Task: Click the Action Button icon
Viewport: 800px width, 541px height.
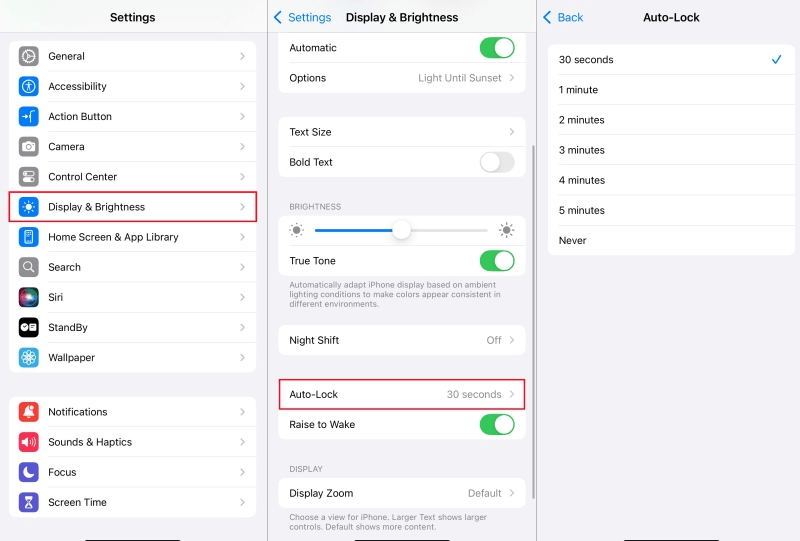Action: point(29,117)
